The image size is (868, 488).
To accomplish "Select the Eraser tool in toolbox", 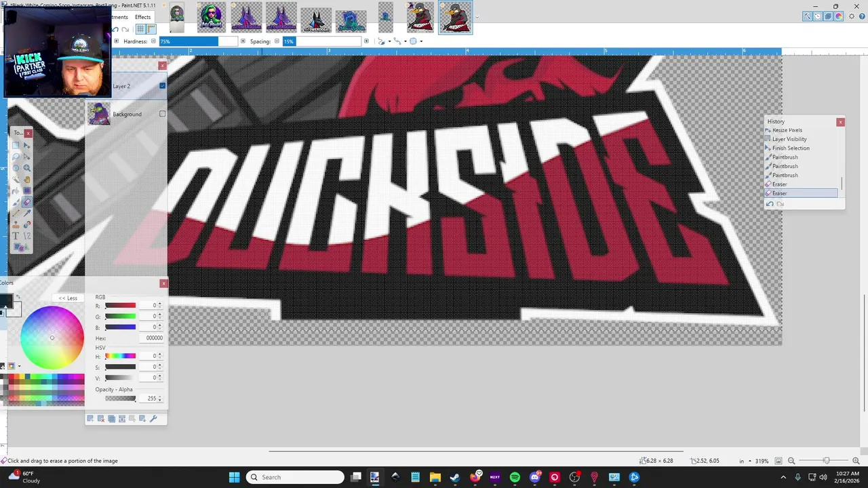I will 27,203.
